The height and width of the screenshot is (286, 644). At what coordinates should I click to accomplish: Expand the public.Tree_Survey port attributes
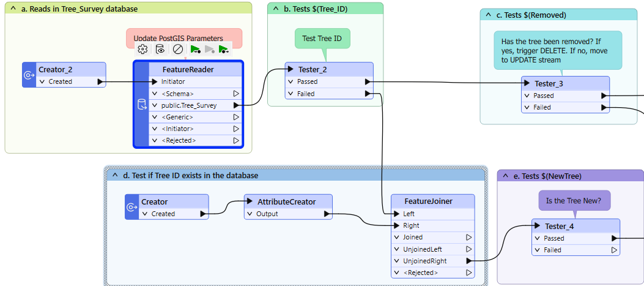[155, 105]
